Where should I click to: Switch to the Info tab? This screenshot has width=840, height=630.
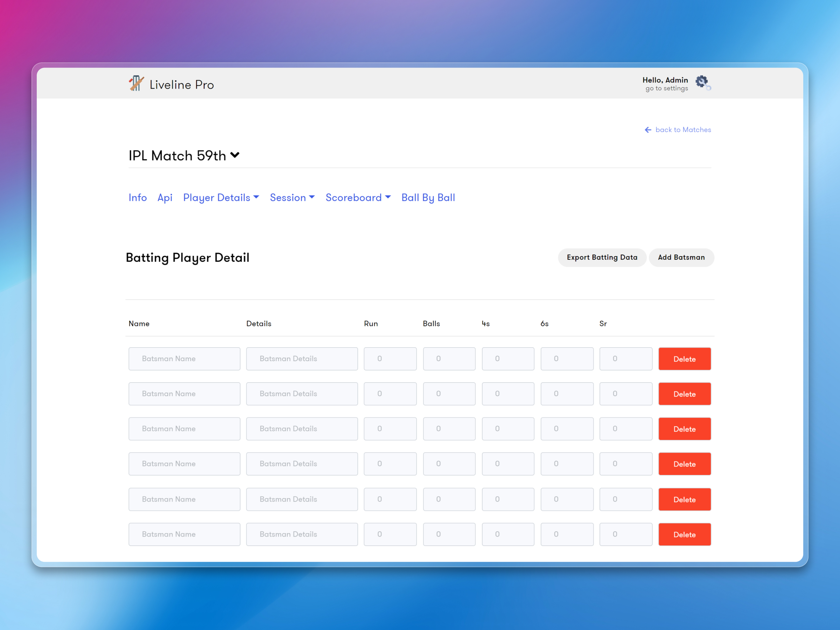coord(138,197)
